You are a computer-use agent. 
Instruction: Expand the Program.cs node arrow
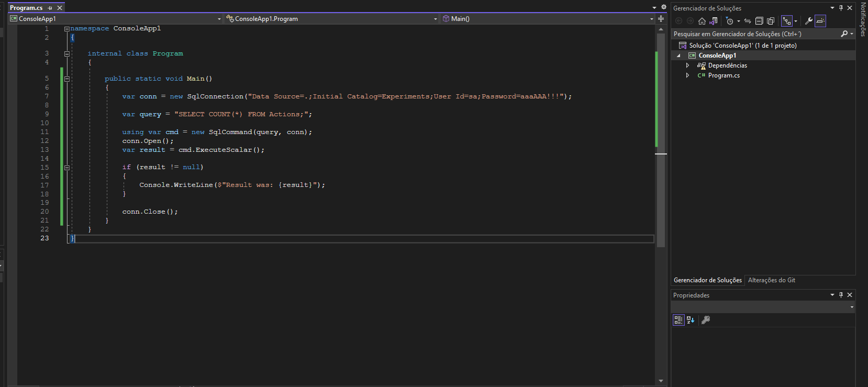[687, 75]
